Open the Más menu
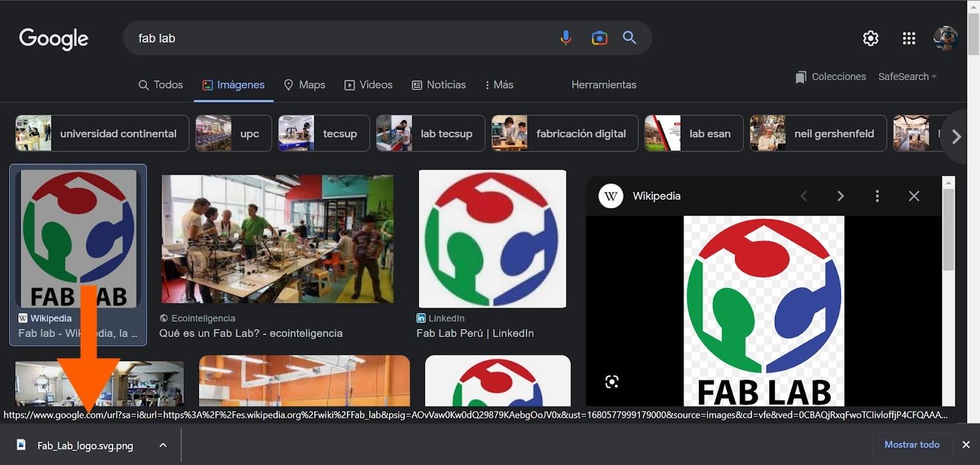Viewport: 980px width, 465px height. tap(499, 85)
